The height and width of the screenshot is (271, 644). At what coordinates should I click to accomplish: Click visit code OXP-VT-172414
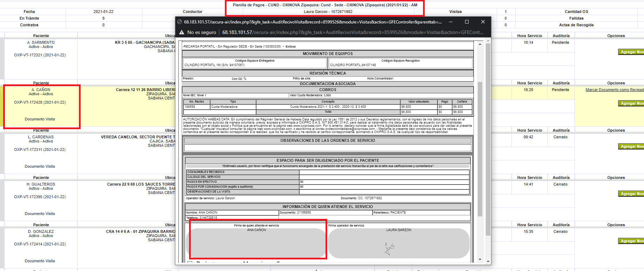(x=40, y=244)
